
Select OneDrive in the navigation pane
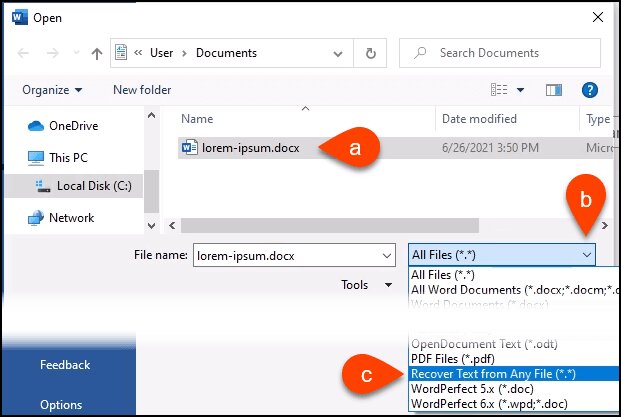pos(63,126)
